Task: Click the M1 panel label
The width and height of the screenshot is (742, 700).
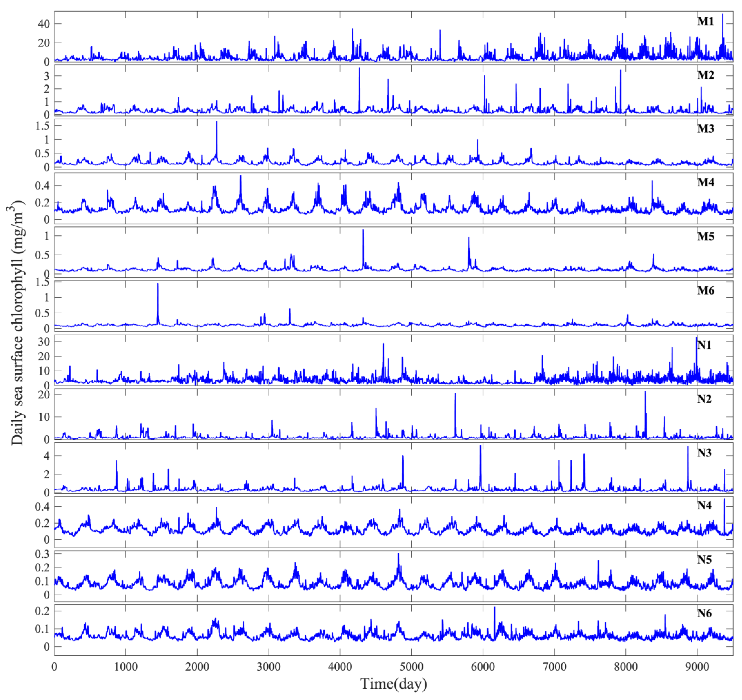Action: click(705, 22)
